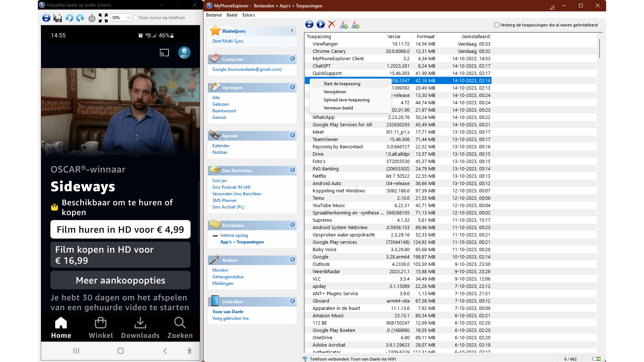Open the Extra's menu
The image size is (644, 362).
(248, 15)
